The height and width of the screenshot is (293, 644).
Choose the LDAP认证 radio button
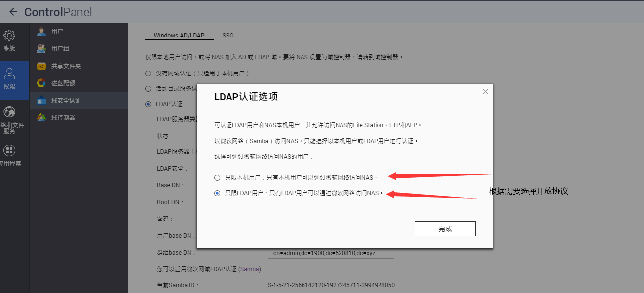[148, 104]
